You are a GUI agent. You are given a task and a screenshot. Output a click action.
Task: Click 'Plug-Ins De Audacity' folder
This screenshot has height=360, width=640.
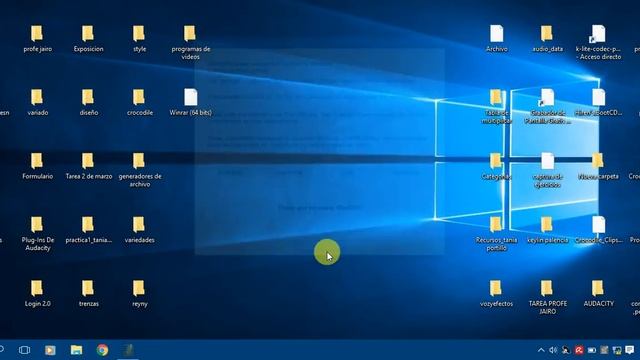pyautogui.click(x=37, y=225)
